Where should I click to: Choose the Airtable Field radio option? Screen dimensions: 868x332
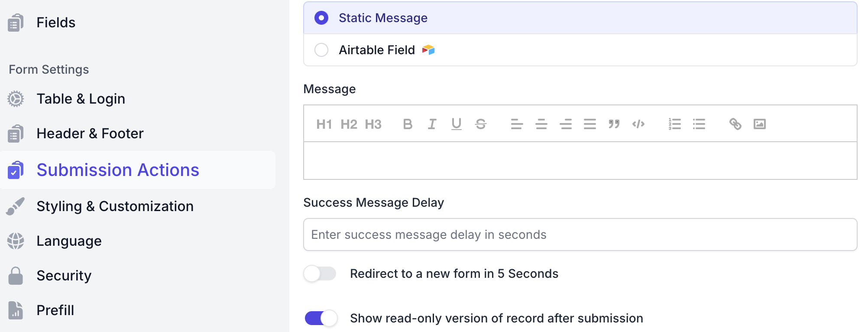coord(321,50)
